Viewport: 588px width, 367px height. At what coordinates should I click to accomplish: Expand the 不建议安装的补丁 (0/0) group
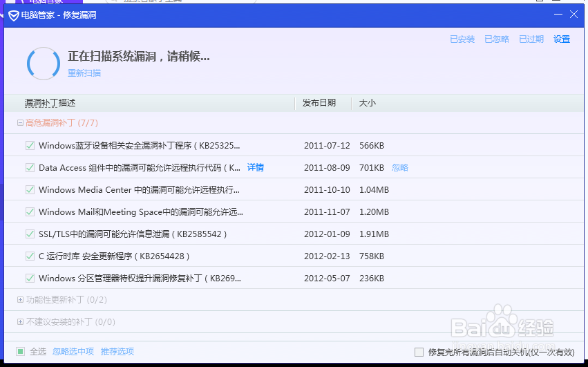tap(20, 322)
